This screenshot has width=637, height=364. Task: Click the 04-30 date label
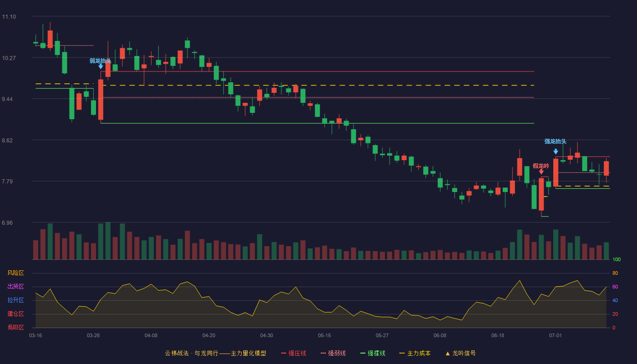tap(267, 335)
